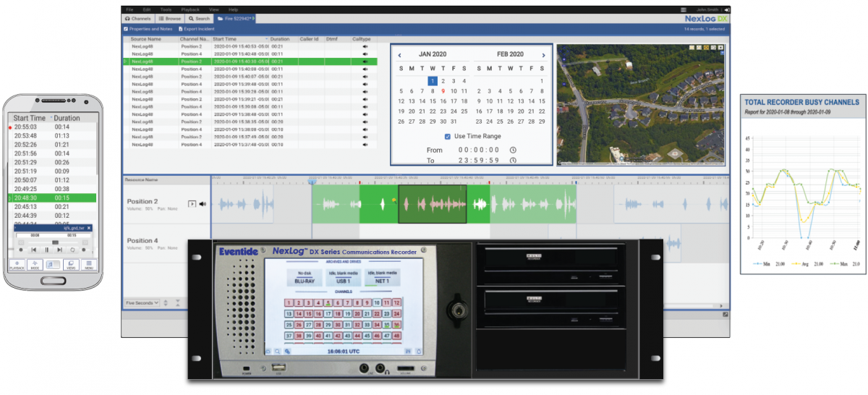
Task: Click the selected dark waveform segment
Action: [433, 203]
